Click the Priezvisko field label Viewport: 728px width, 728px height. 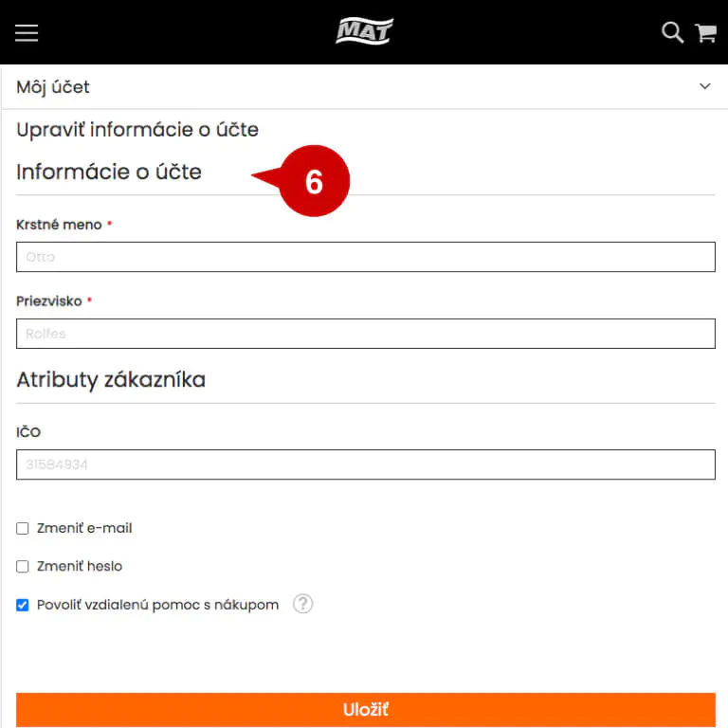[49, 301]
